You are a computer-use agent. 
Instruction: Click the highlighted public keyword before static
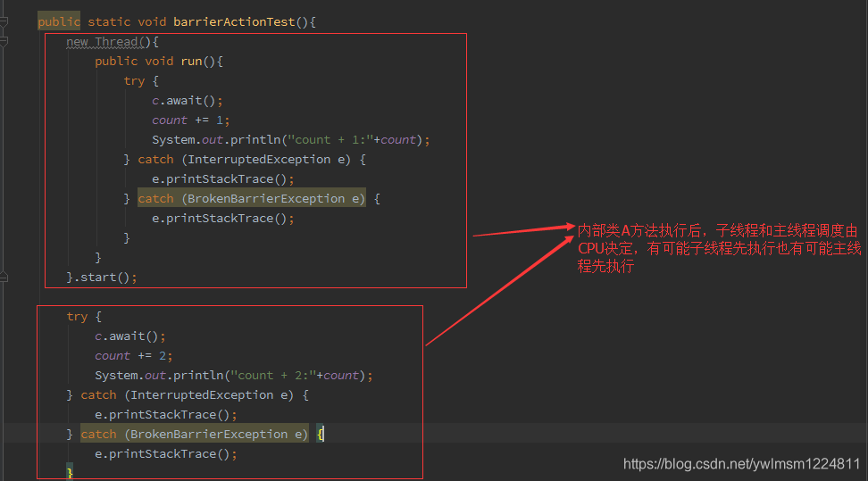[59, 22]
